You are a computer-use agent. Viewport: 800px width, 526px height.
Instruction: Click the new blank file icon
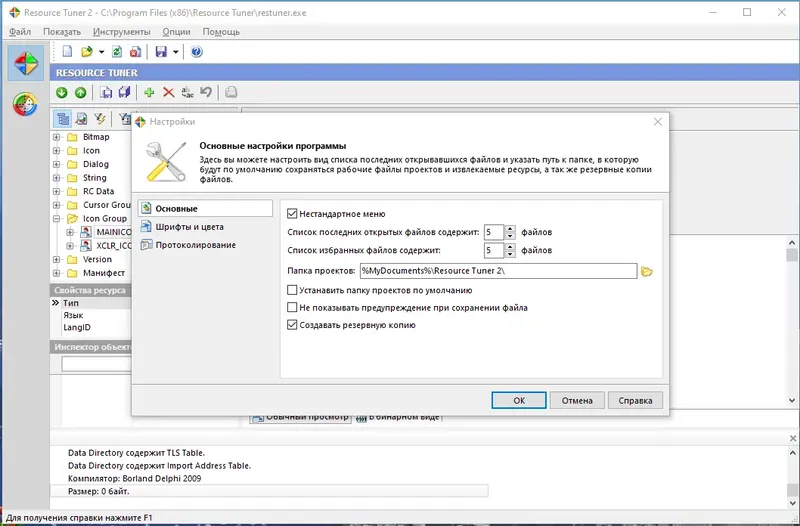67,52
